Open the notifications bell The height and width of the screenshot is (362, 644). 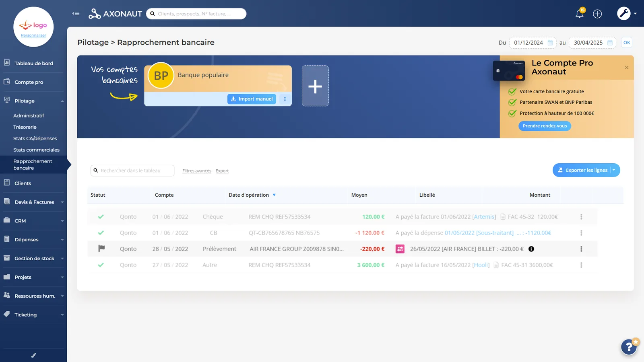[x=580, y=13]
